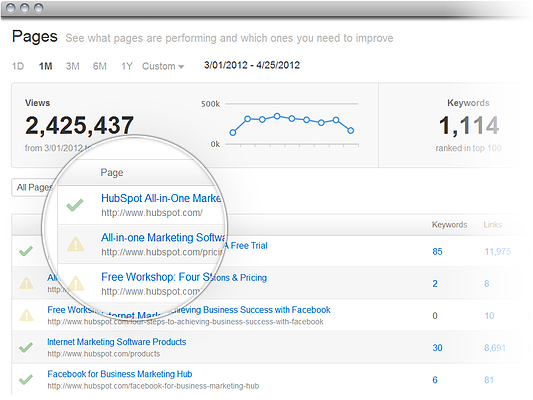Click links count 8,691
The width and height of the screenshot is (533, 400).
click(495, 348)
